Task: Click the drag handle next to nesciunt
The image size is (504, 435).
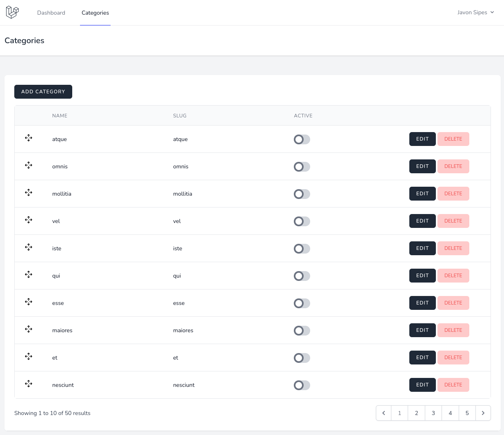Action: [x=29, y=384]
